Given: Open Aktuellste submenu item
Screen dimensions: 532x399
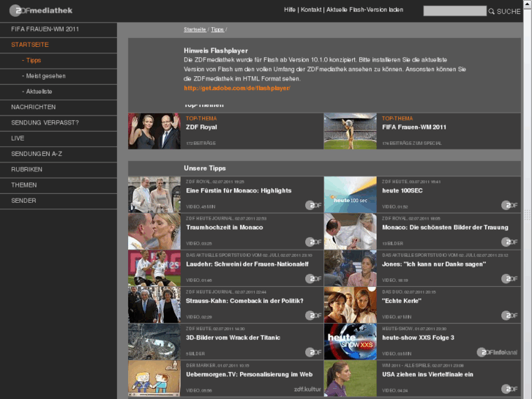Looking at the screenshot, I should pos(59,92).
